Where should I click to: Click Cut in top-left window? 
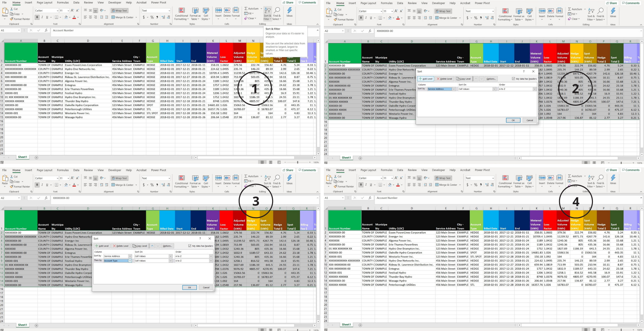click(14, 9)
